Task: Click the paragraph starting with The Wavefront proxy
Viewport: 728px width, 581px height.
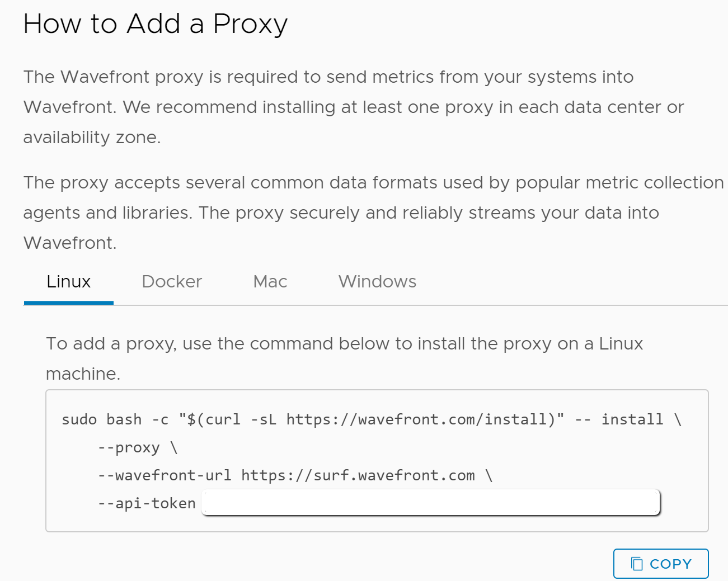Action: click(354, 107)
